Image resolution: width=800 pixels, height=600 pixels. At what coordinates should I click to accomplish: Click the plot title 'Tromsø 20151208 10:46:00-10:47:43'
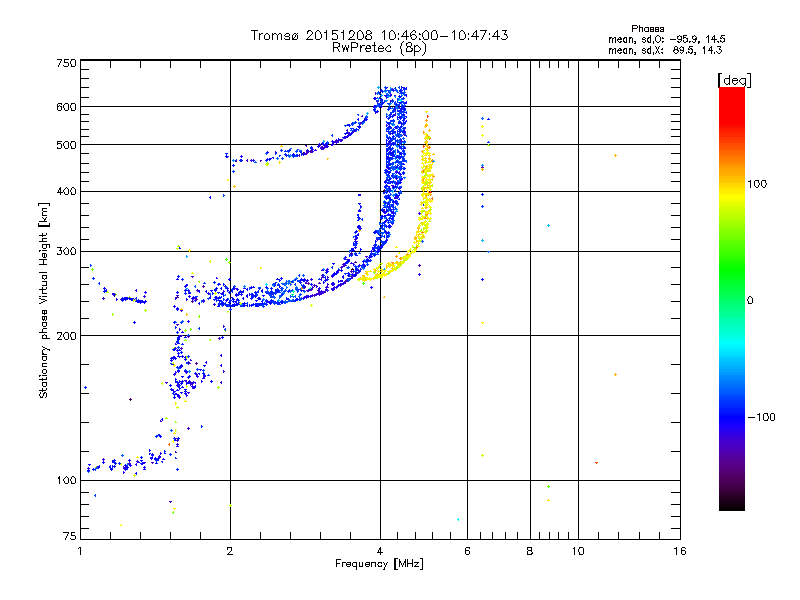tap(379, 35)
